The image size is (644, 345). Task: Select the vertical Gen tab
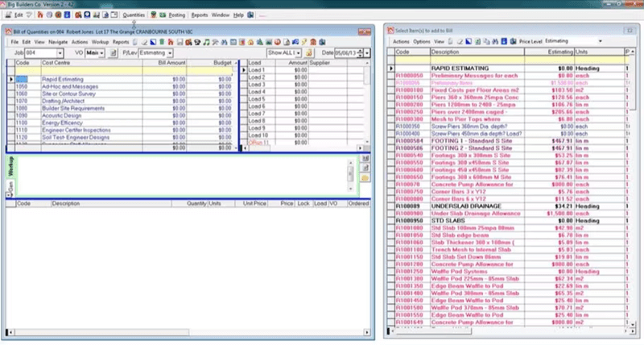[x=10, y=189]
